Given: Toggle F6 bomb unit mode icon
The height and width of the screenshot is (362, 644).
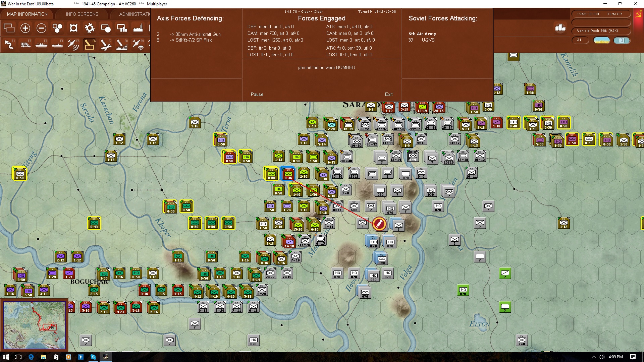Looking at the screenshot, I should pos(90,45).
